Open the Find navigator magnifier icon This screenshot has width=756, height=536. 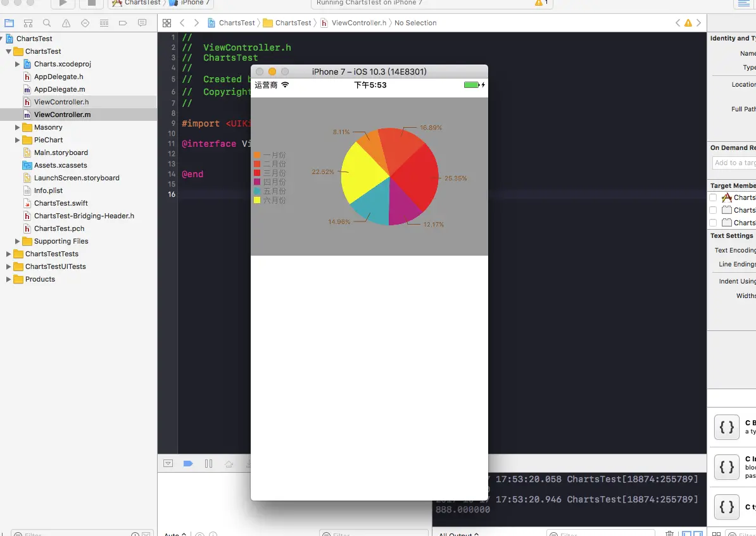47,23
